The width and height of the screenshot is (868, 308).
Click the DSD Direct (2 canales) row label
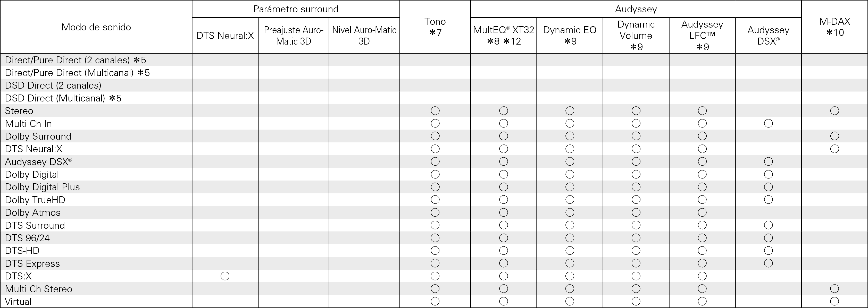click(x=53, y=85)
